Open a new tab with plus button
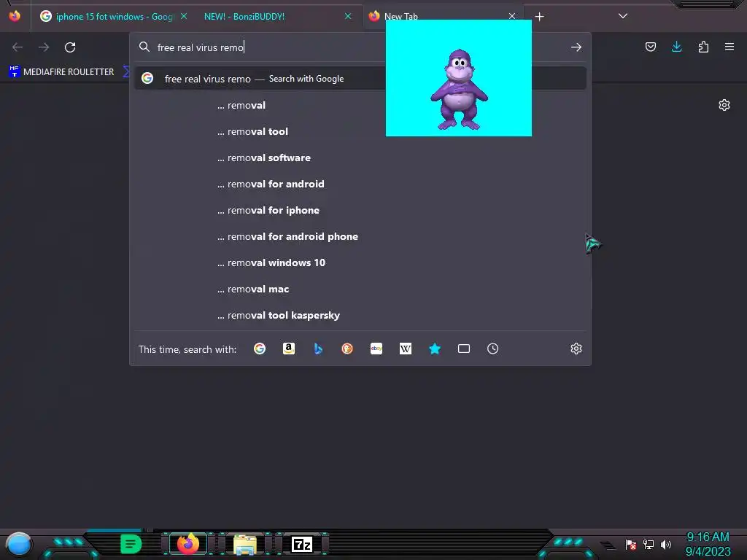747x560 pixels. pos(539,17)
